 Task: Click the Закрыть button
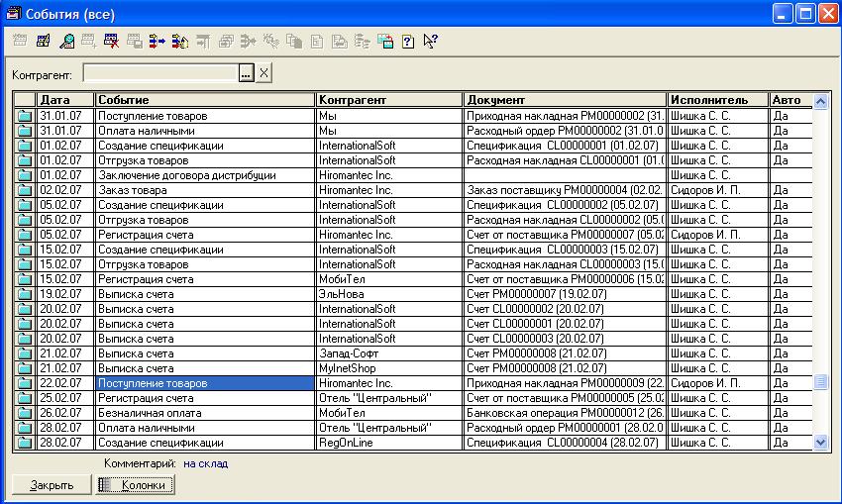click(52, 485)
